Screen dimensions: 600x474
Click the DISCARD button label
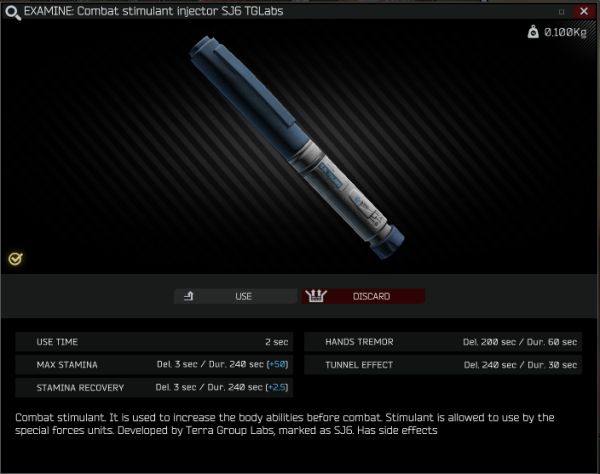[371, 296]
